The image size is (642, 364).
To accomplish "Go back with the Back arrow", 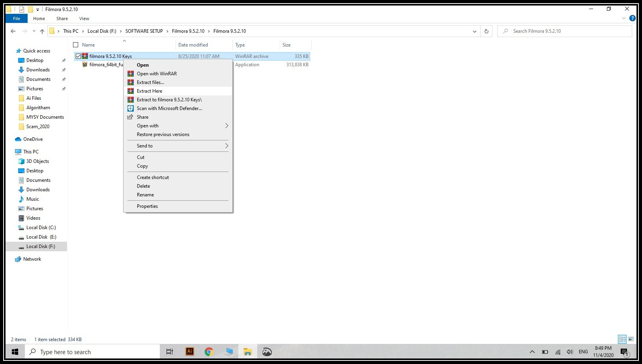I will point(13,31).
